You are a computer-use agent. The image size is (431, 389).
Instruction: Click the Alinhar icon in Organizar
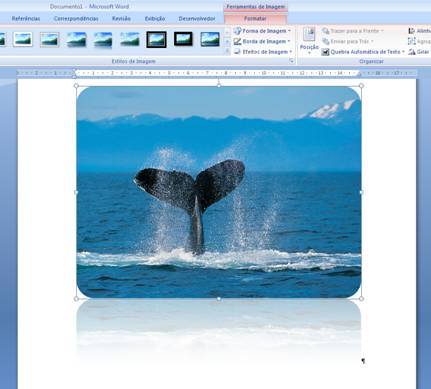click(412, 31)
